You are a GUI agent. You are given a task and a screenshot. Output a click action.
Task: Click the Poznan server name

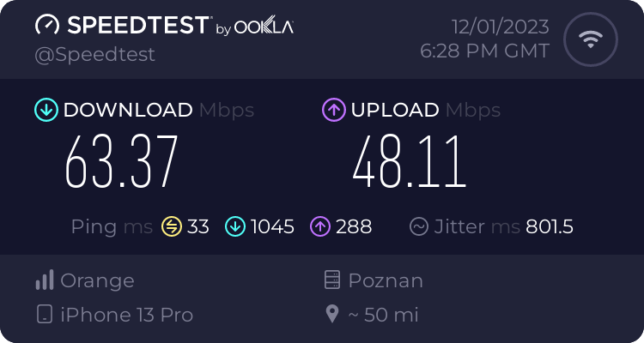click(386, 280)
